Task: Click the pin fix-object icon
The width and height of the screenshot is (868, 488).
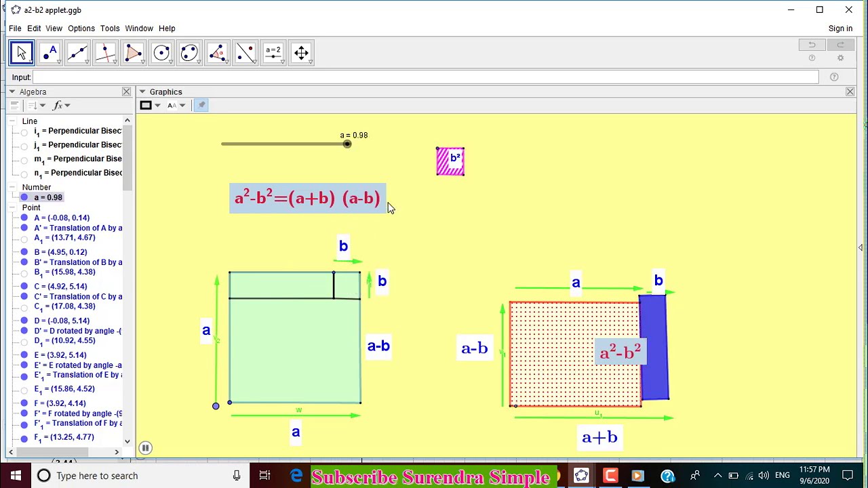Action: click(201, 105)
